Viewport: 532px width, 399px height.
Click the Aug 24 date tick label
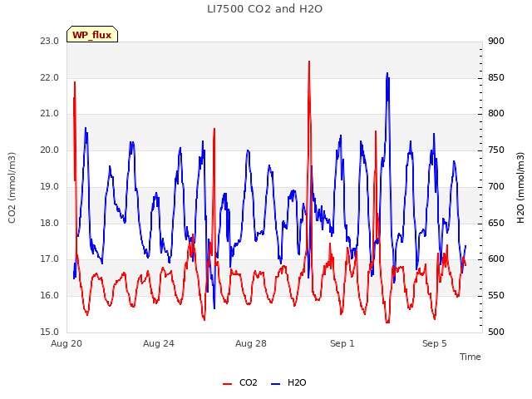pyautogui.click(x=159, y=343)
